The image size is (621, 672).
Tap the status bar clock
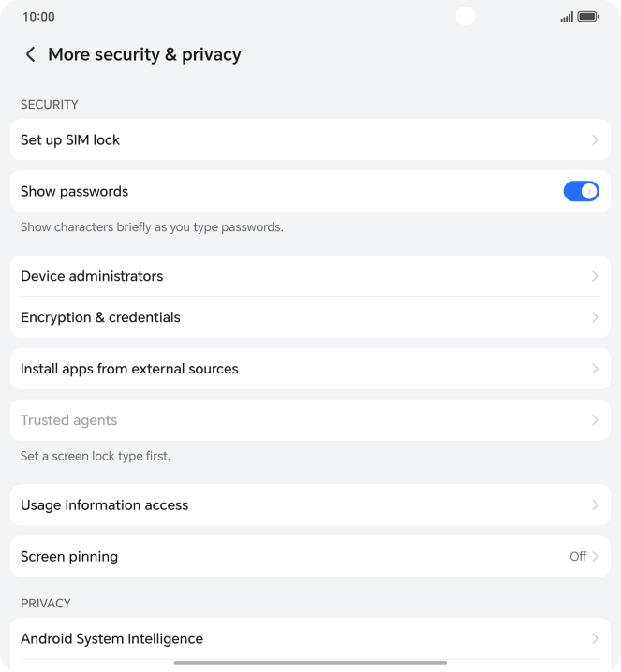(x=38, y=17)
